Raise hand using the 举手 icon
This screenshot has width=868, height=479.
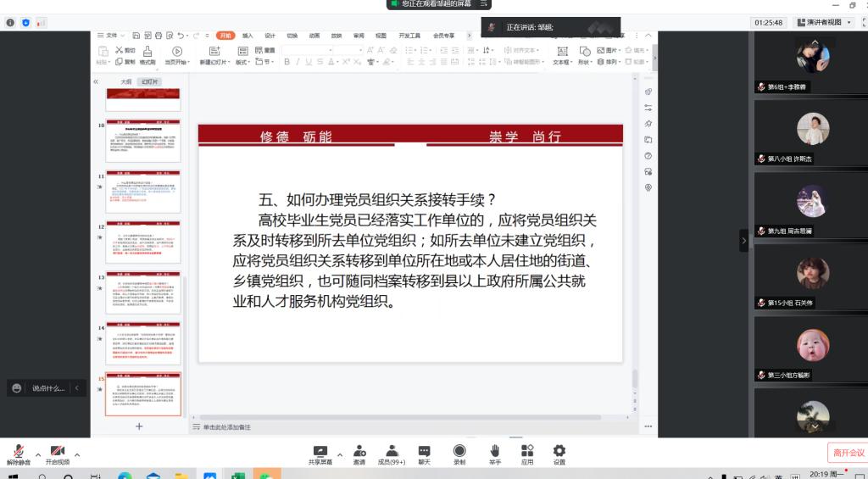(x=494, y=454)
